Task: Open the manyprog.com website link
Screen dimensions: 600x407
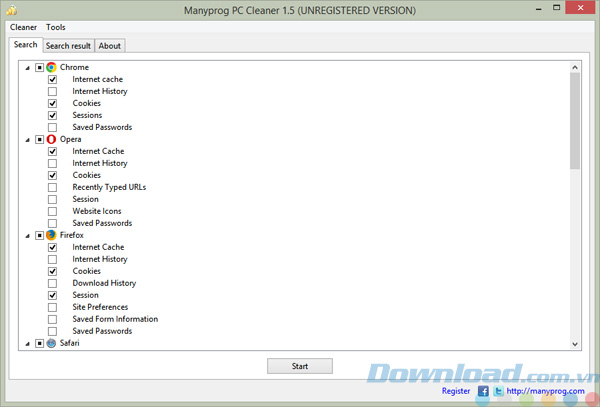Action: click(546, 391)
